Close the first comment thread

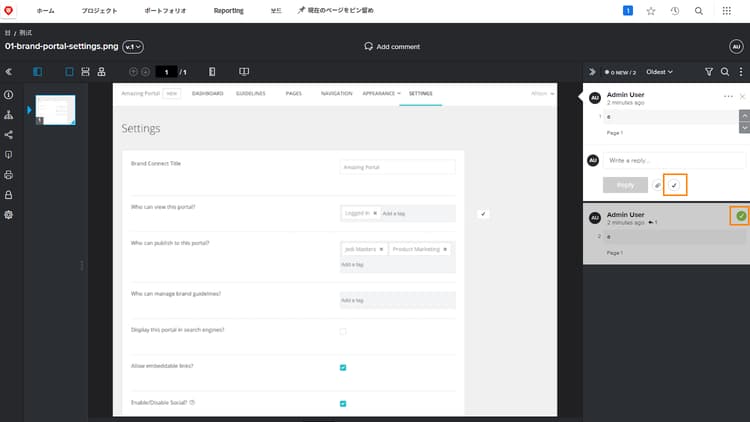pyautogui.click(x=742, y=96)
